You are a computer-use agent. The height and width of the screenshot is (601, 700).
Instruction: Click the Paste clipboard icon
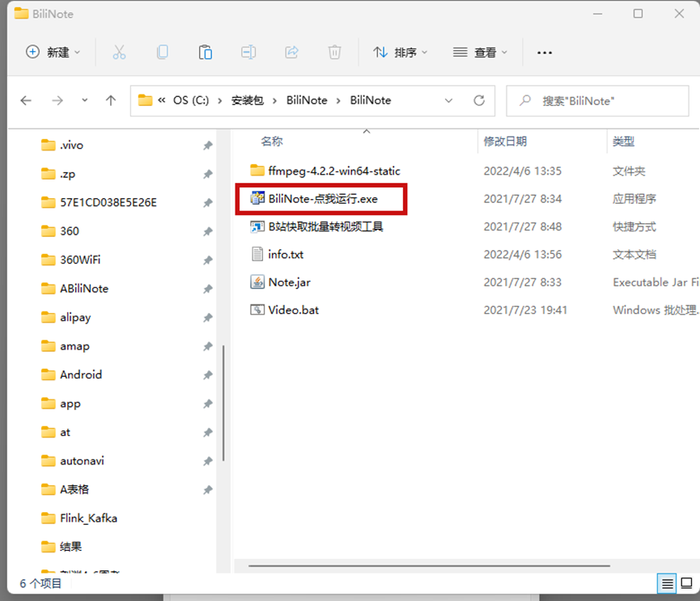205,53
